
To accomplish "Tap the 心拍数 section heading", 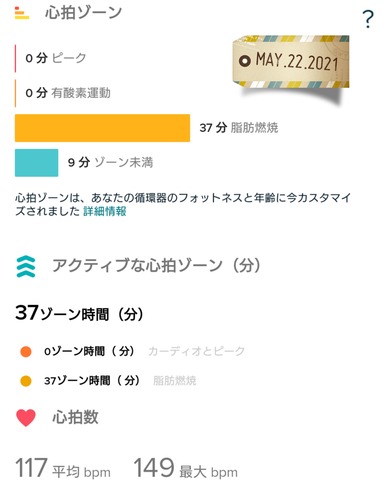I will pyautogui.click(x=75, y=417).
